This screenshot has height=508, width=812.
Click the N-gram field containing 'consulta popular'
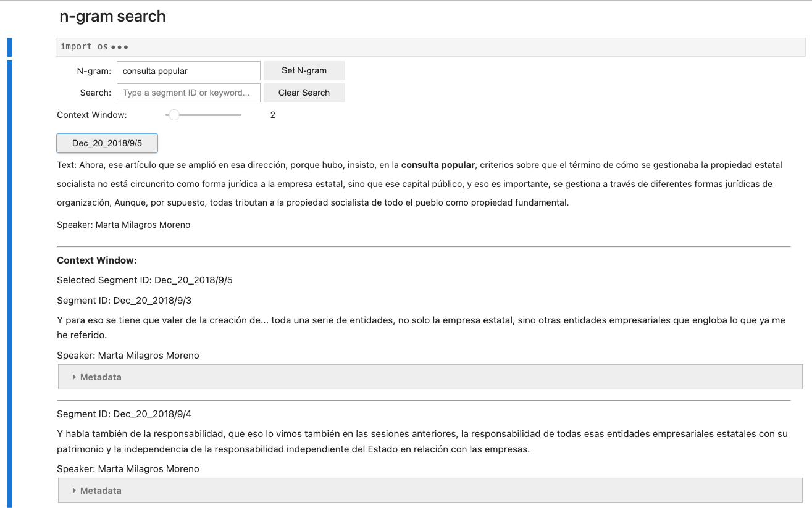[188, 71]
